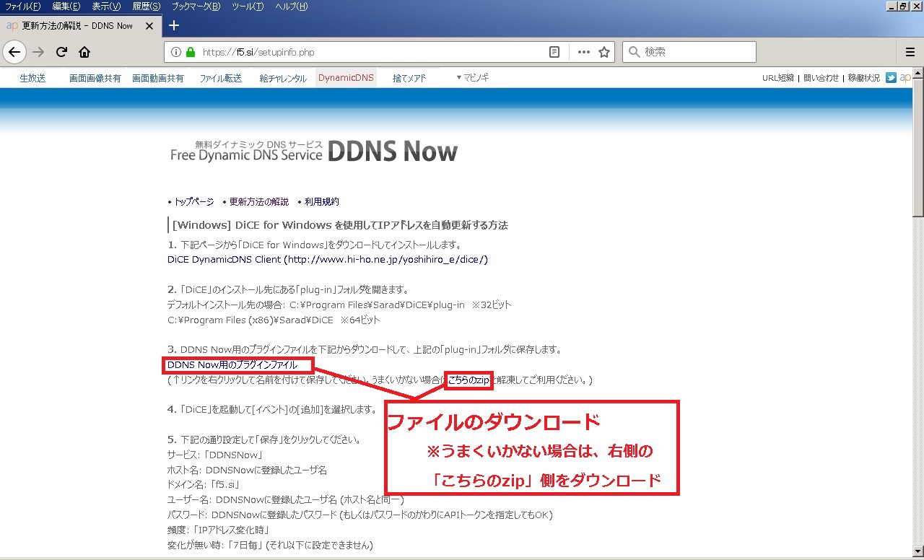Viewport: 924px width, 560px height.
Task: Open the ブックマーク(B) menu
Action: [196, 6]
